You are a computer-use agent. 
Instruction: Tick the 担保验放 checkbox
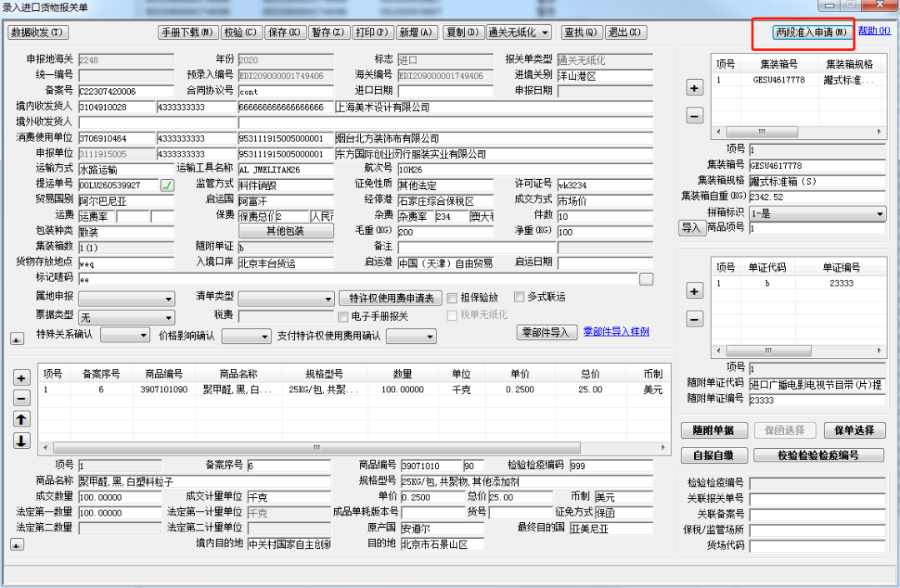(x=452, y=297)
